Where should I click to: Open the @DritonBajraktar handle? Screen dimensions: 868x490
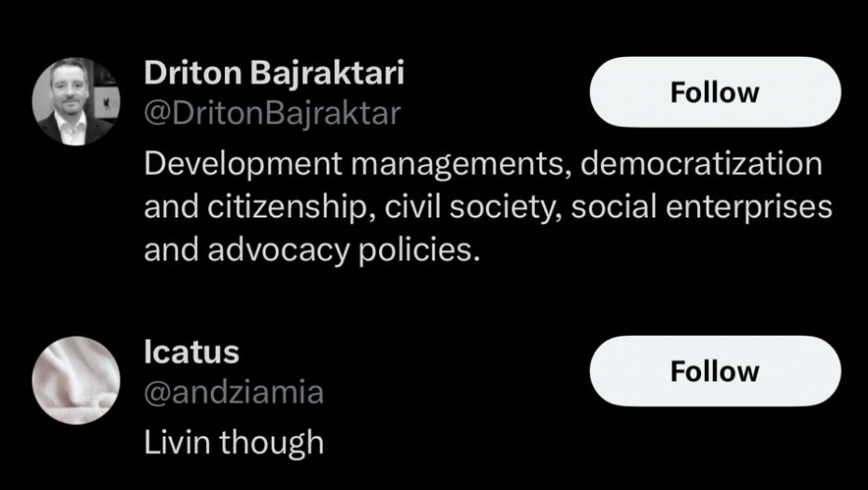coord(272,114)
